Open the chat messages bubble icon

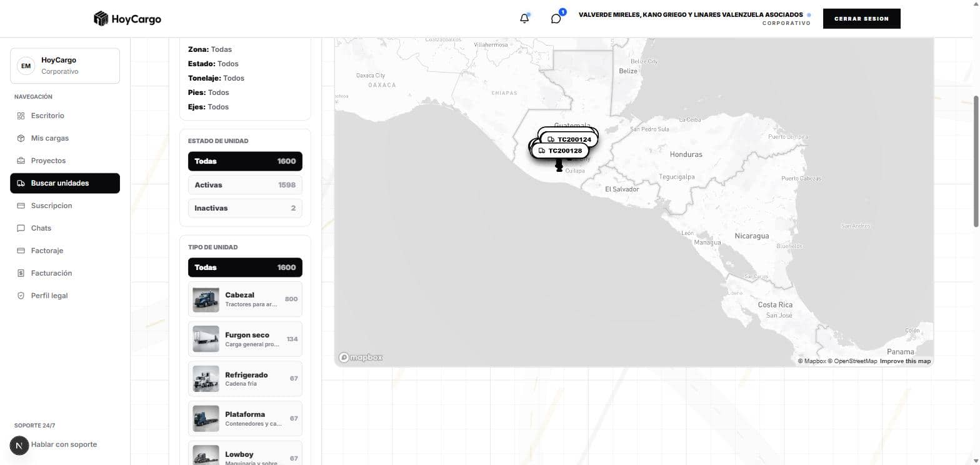pos(556,19)
